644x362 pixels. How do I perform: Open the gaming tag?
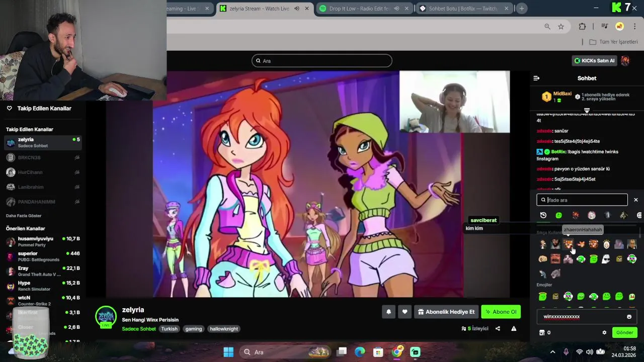[193, 329]
